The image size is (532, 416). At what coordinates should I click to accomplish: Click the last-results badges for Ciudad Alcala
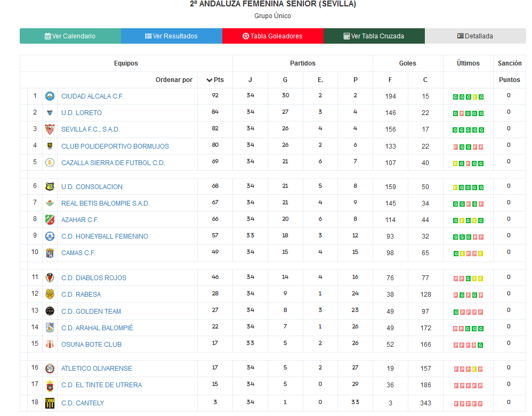(468, 97)
